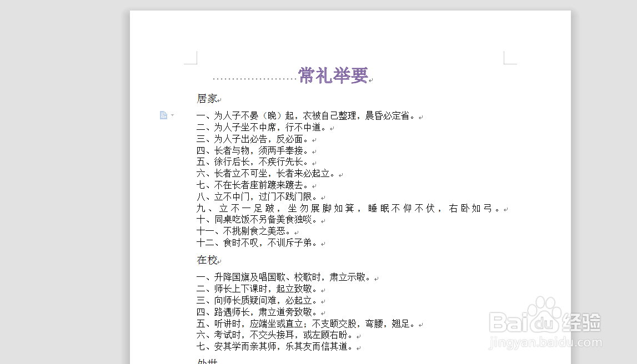Viewport: 637px width, 364px height.
Task: Click the line 二、为人子坐不中席
Action: [267, 127]
